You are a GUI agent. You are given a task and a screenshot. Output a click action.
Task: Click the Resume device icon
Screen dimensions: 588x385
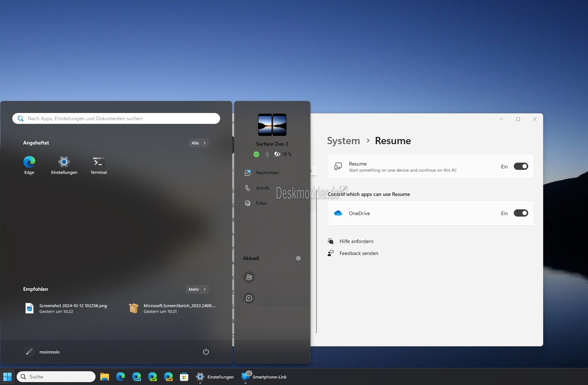pyautogui.click(x=338, y=167)
